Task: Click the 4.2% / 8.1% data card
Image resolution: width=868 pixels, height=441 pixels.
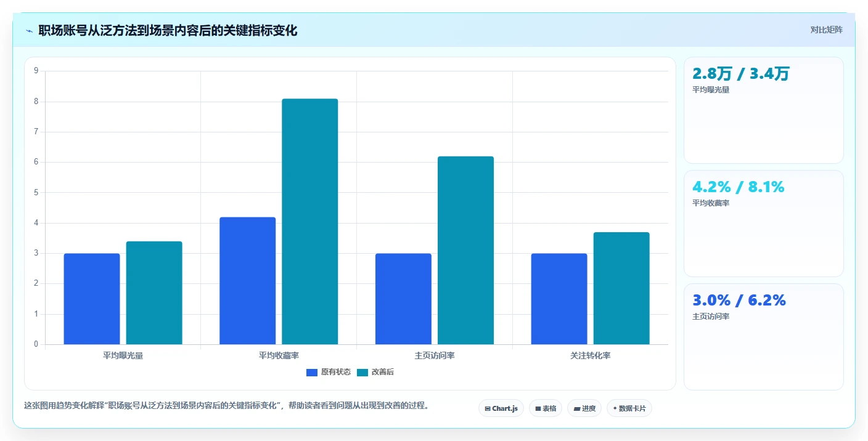Action: [764, 224]
